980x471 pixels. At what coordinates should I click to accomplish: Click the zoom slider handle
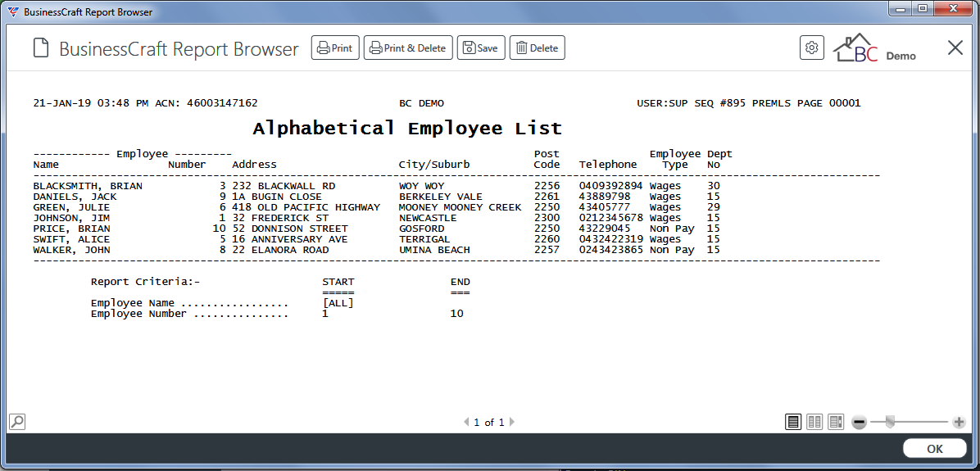(x=890, y=423)
